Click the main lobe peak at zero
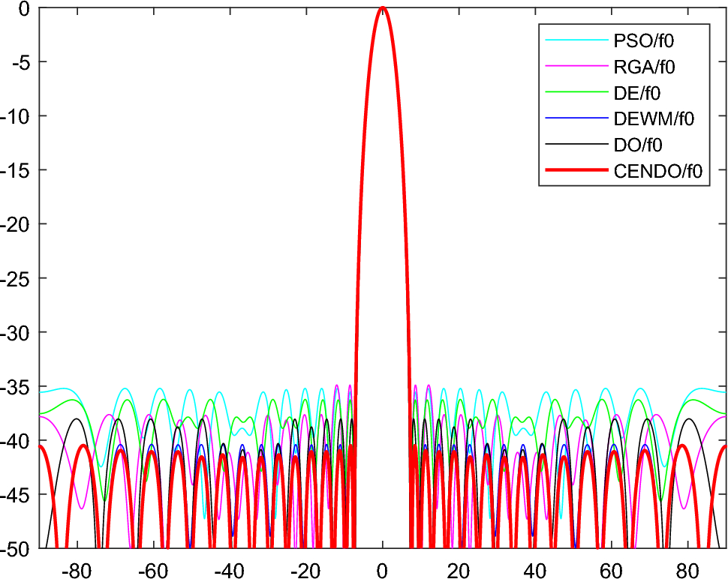This screenshot has height=579, width=728. click(x=381, y=7)
